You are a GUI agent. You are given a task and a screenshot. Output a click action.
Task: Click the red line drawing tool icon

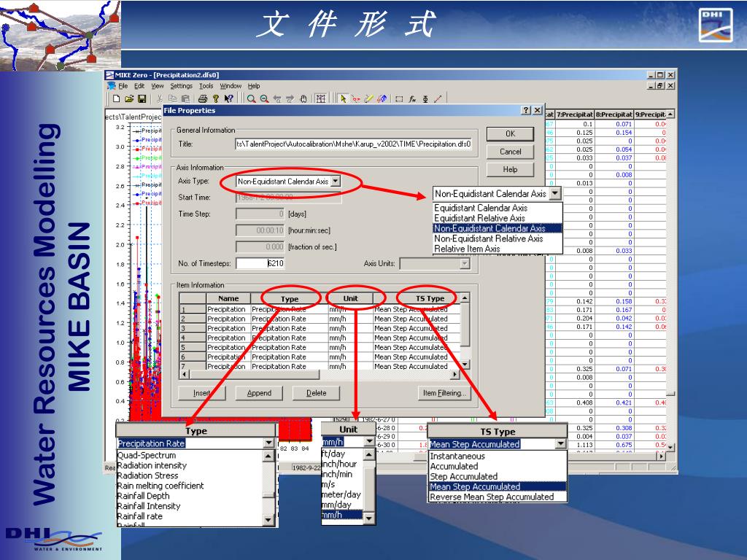pyautogui.click(x=438, y=98)
